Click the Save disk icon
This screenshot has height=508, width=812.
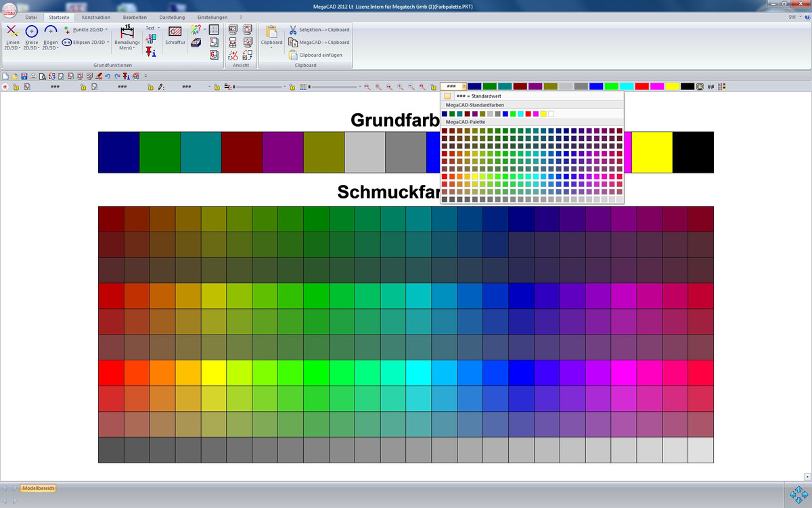pos(24,76)
